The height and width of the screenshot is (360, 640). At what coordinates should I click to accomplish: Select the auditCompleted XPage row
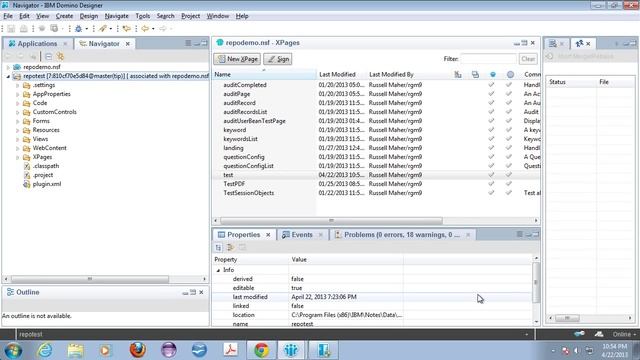coord(376,85)
